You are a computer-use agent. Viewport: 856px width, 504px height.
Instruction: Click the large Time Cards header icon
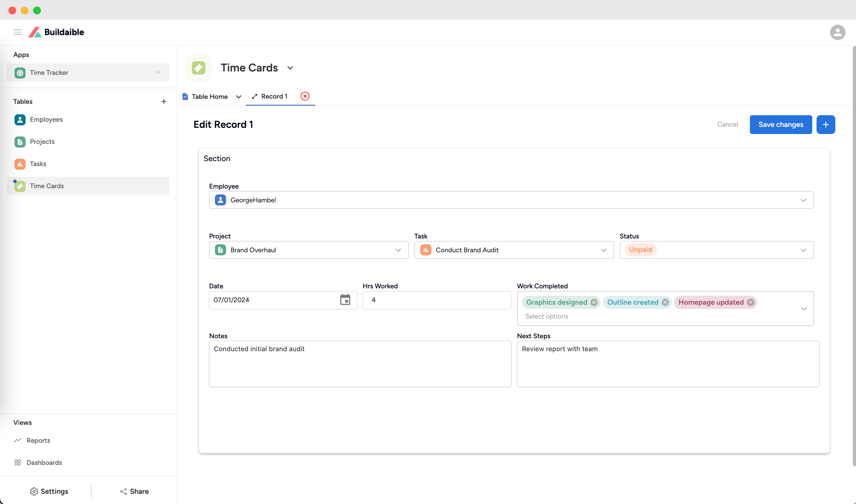click(199, 68)
